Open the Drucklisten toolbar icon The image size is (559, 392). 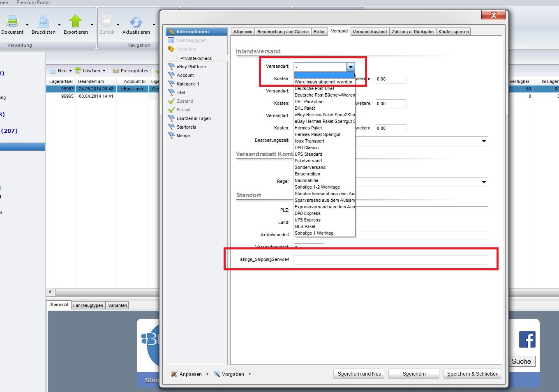tap(43, 21)
